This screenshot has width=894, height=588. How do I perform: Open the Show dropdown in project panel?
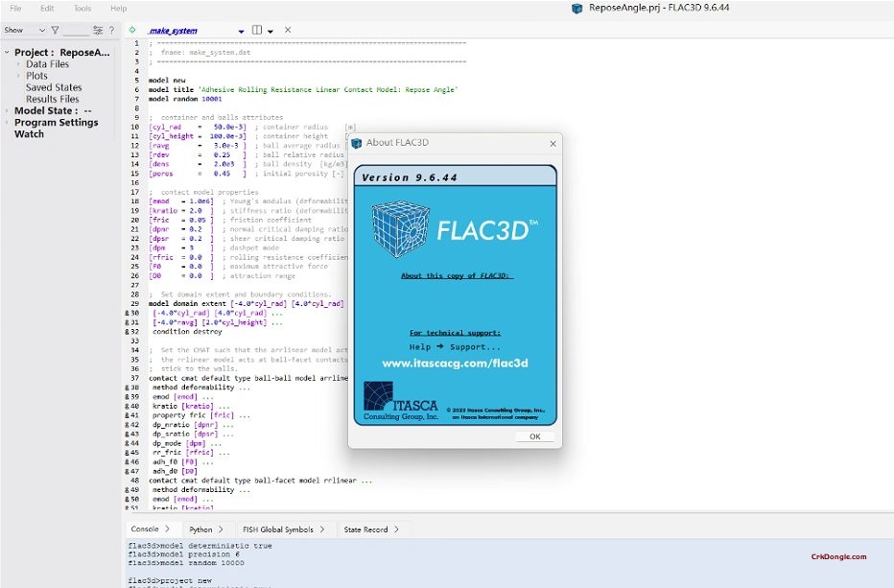24,30
